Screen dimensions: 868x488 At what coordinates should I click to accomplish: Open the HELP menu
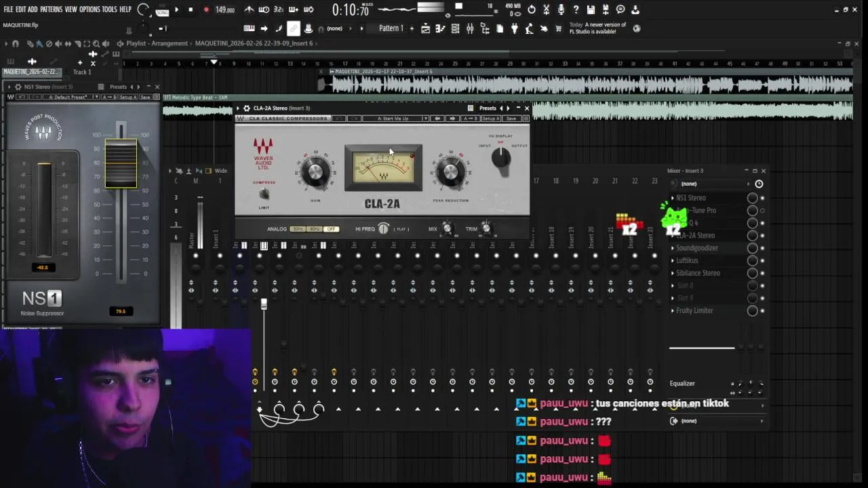pyautogui.click(x=125, y=9)
